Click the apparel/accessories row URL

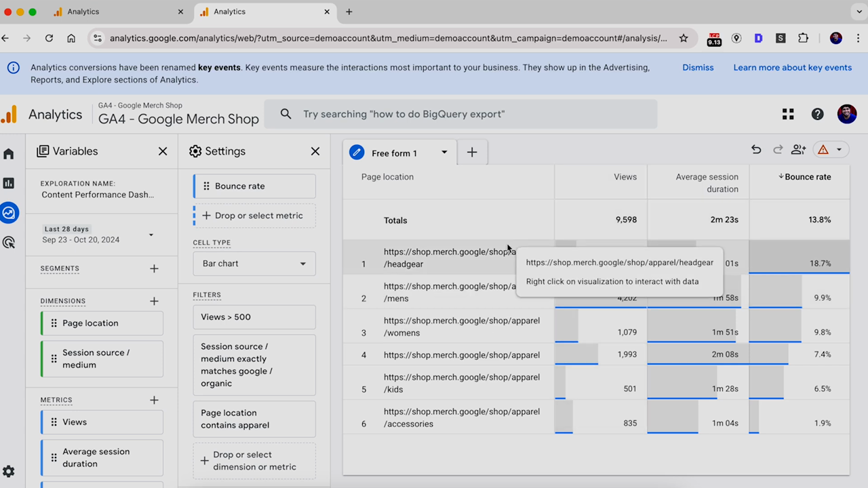(462, 418)
